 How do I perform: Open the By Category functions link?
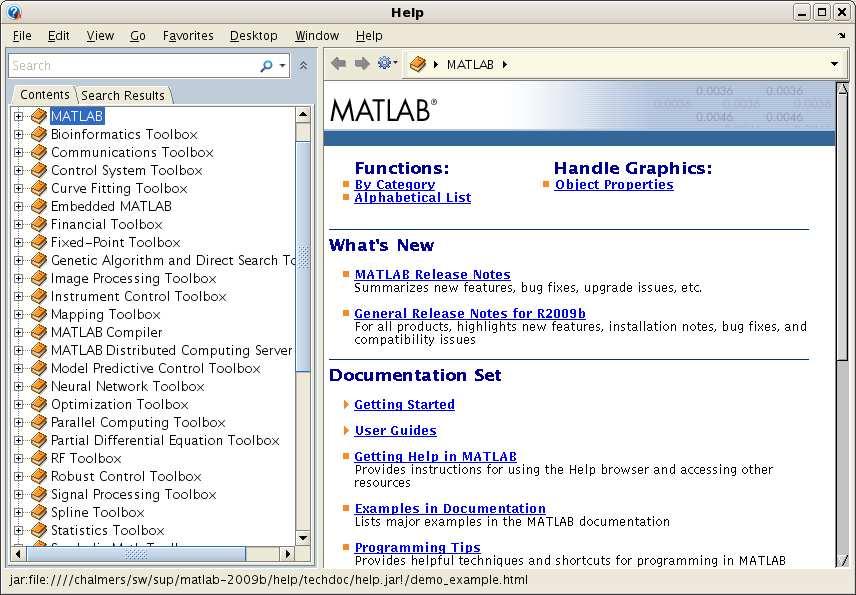point(395,185)
